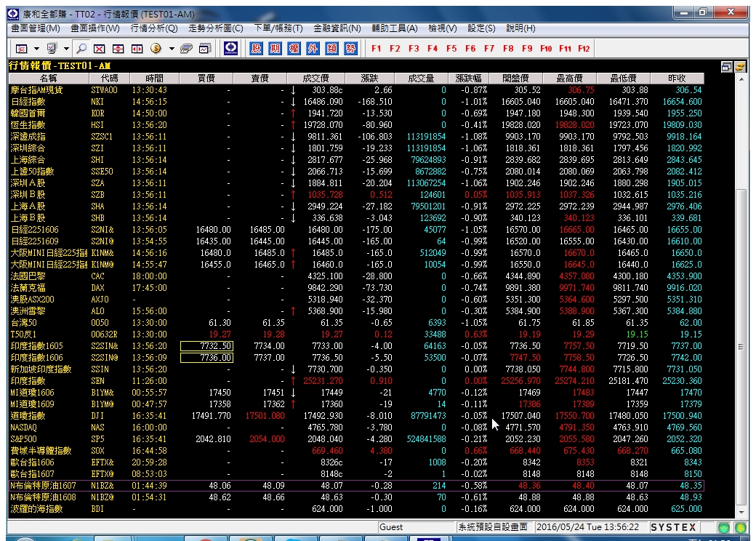756x541 pixels.
Task: Click the F6 shortcut button
Action: [470, 49]
